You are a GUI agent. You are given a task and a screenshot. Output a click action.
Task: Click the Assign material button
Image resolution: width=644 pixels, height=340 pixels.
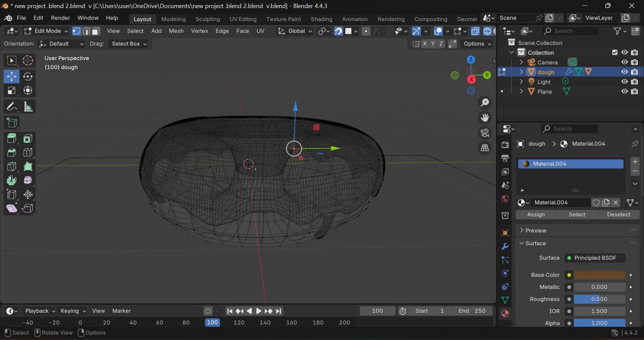(x=536, y=214)
